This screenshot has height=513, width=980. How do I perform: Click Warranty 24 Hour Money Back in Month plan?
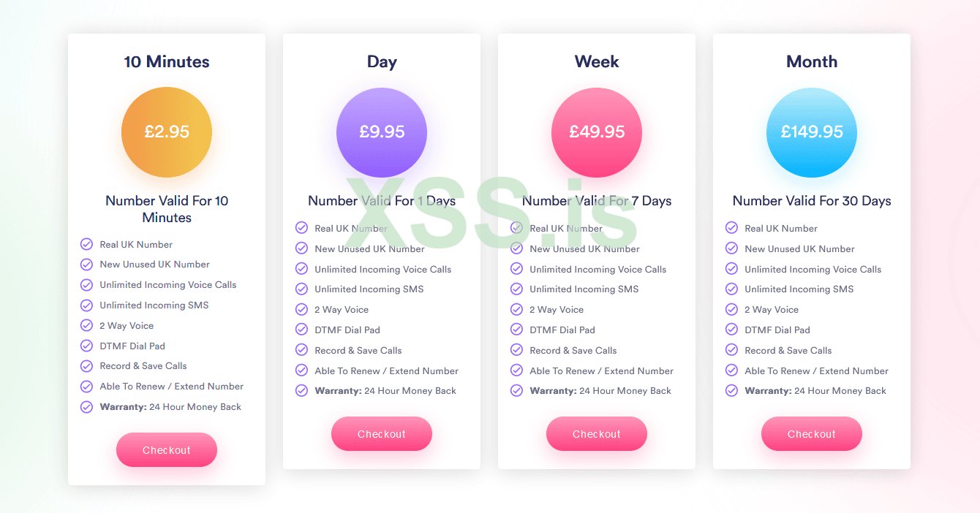(815, 391)
